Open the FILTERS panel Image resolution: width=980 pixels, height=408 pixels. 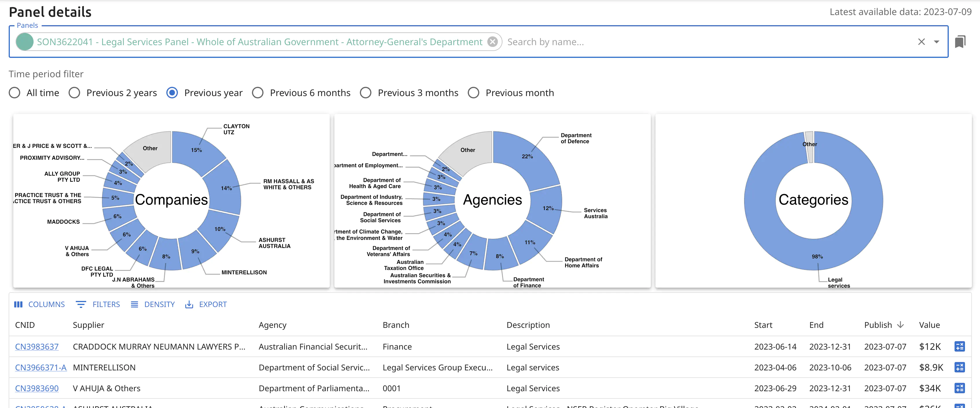[98, 304]
